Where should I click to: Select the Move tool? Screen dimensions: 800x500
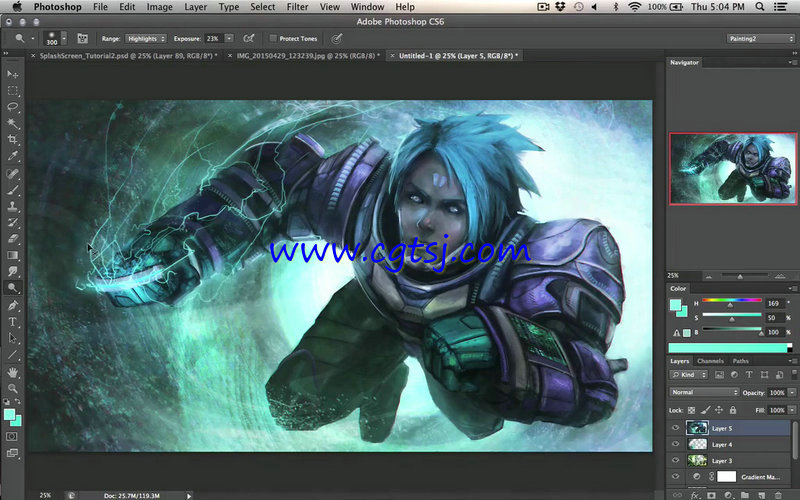12,74
